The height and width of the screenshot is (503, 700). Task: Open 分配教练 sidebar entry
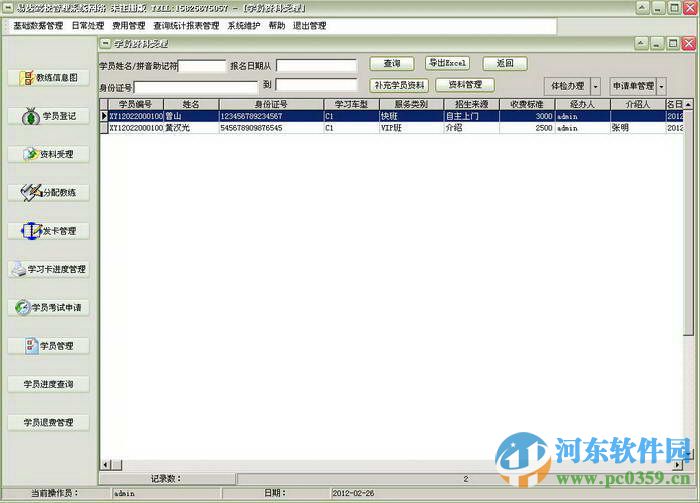click(48, 193)
